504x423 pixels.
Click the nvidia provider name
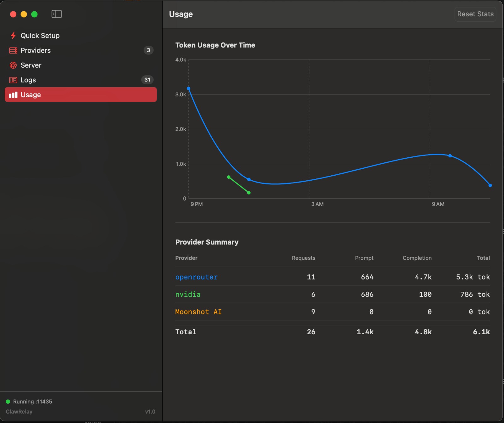click(188, 294)
